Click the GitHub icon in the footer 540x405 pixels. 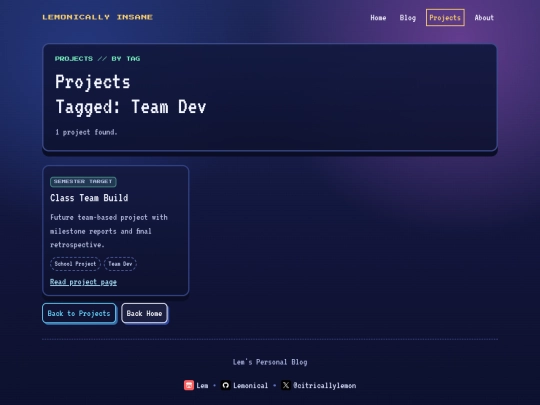(226, 385)
